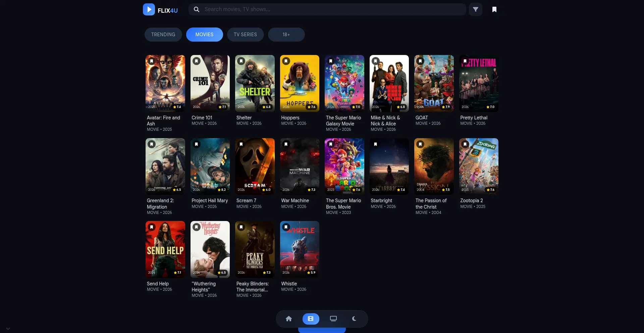Open the Hoppers title link

pos(290,118)
